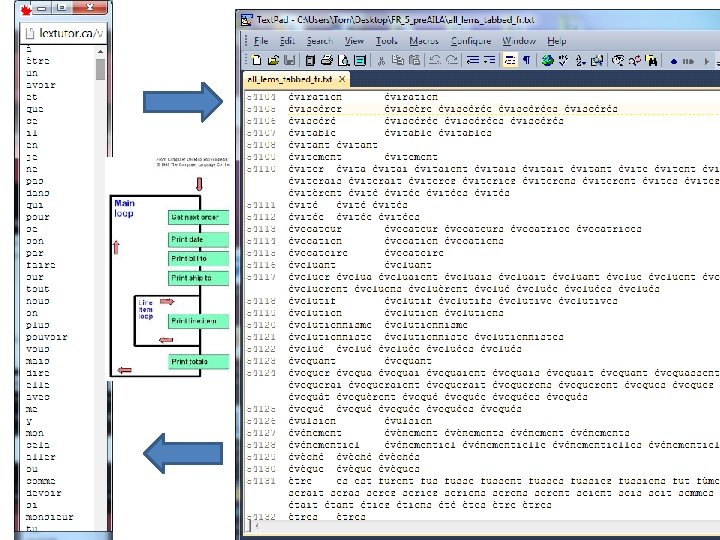This screenshot has width=720, height=540.
Task: Click headword 'éviscérer' on the highlighted TextPad line
Action: [x=315, y=109]
